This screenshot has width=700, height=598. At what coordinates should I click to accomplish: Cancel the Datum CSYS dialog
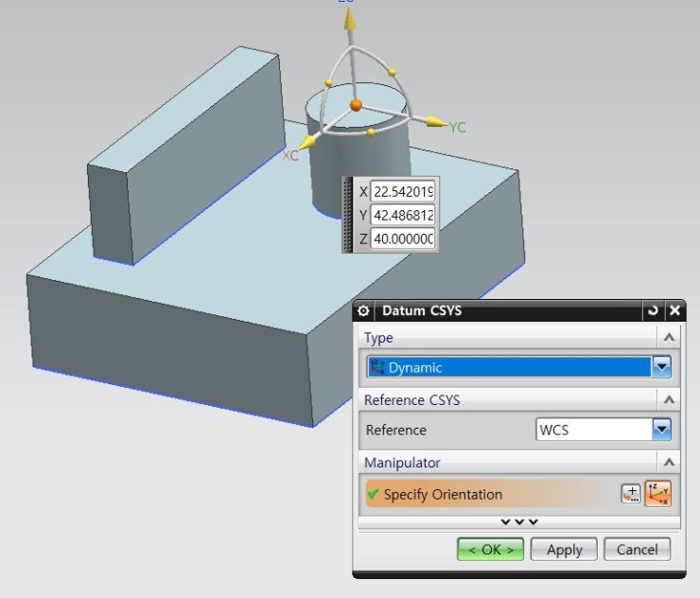click(637, 549)
